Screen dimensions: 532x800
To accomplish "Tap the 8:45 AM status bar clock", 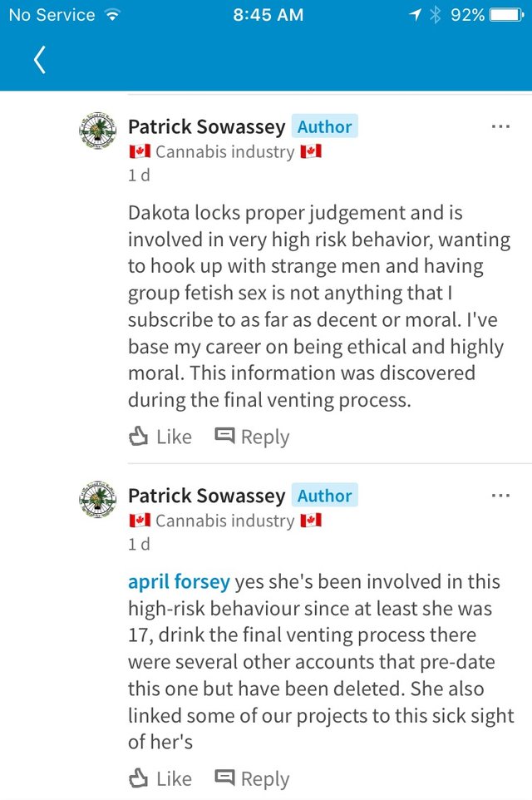I will click(x=266, y=15).
